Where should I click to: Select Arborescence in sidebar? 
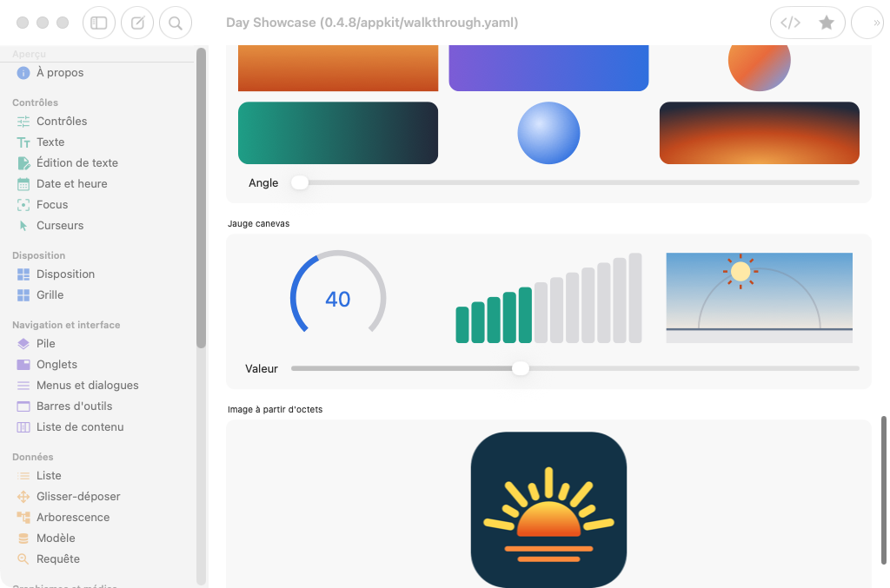(73, 517)
